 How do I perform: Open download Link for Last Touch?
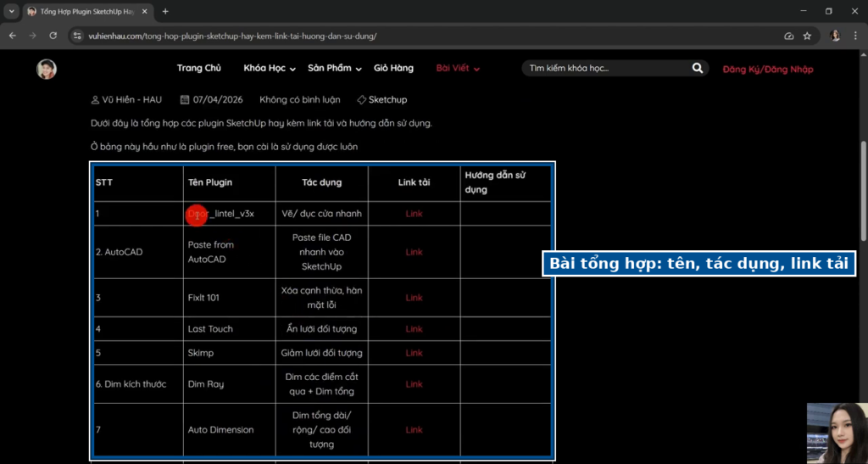[414, 329]
